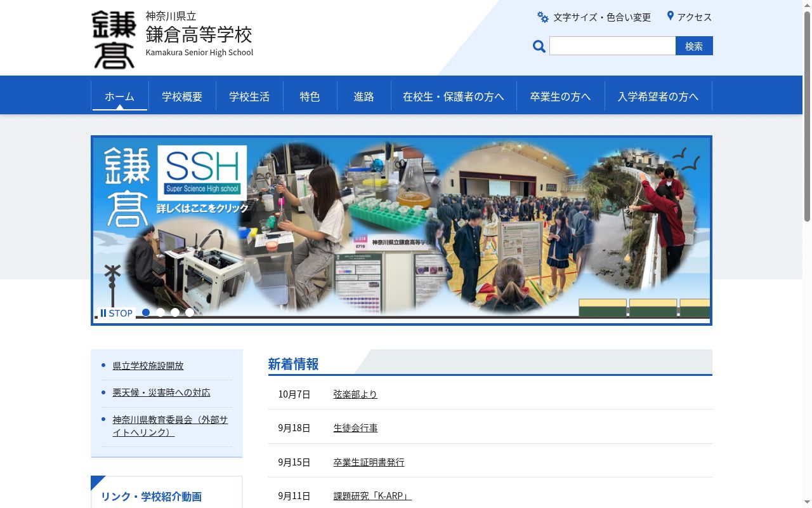
Task: Select the first slideshow indicator dot
Action: point(146,312)
